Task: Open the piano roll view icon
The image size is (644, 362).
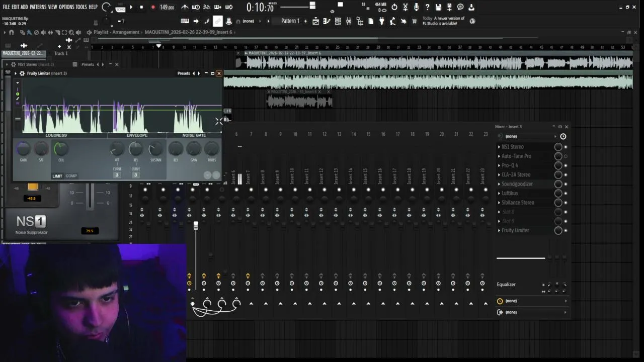Action: pos(327,21)
